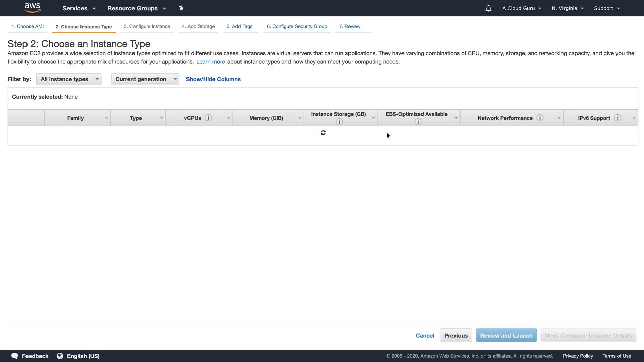Click the Feedback speech bubble icon
The height and width of the screenshot is (362, 644).
click(x=14, y=356)
